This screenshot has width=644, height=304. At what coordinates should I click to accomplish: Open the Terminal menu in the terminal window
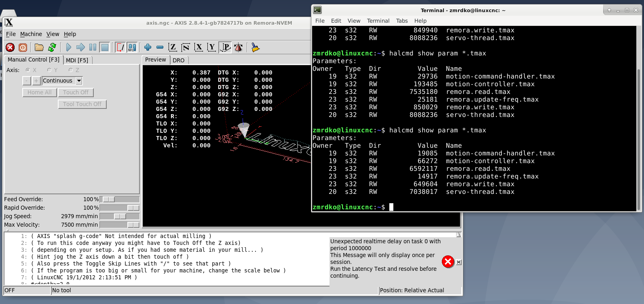tap(378, 21)
